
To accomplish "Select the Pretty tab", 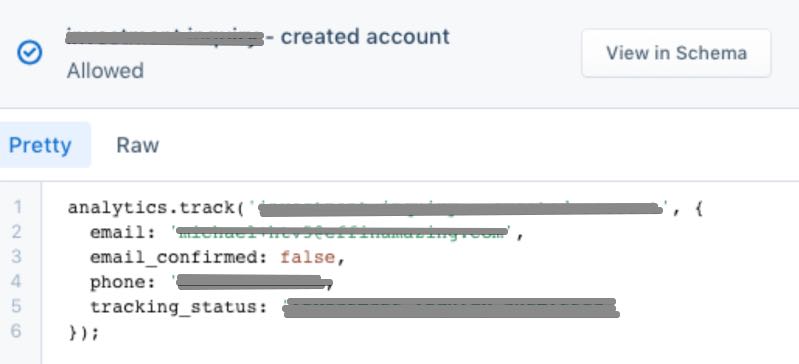I will point(40,145).
